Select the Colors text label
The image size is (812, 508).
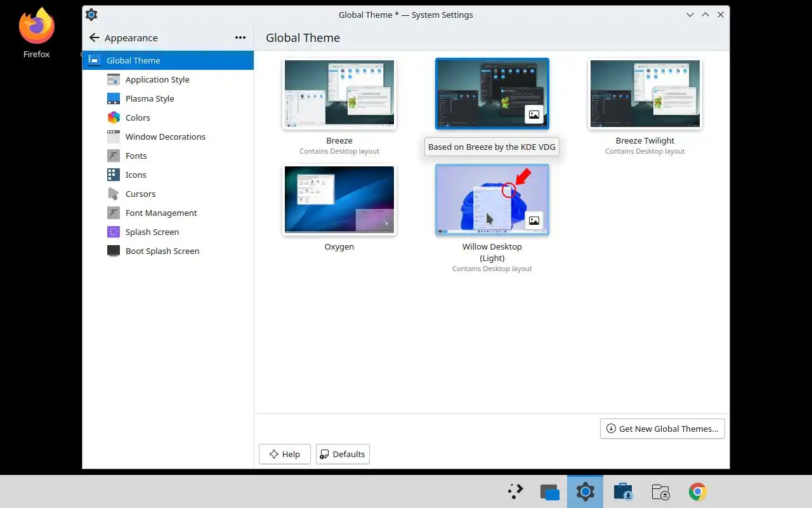tap(138, 117)
